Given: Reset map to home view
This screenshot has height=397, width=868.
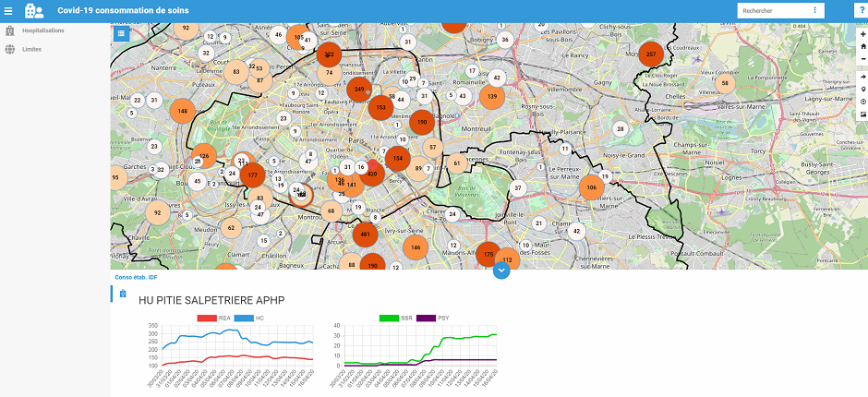Looking at the screenshot, I should (x=862, y=46).
